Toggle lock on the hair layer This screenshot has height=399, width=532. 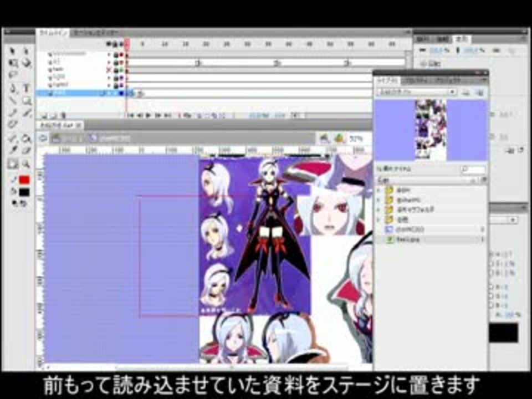pos(115,70)
